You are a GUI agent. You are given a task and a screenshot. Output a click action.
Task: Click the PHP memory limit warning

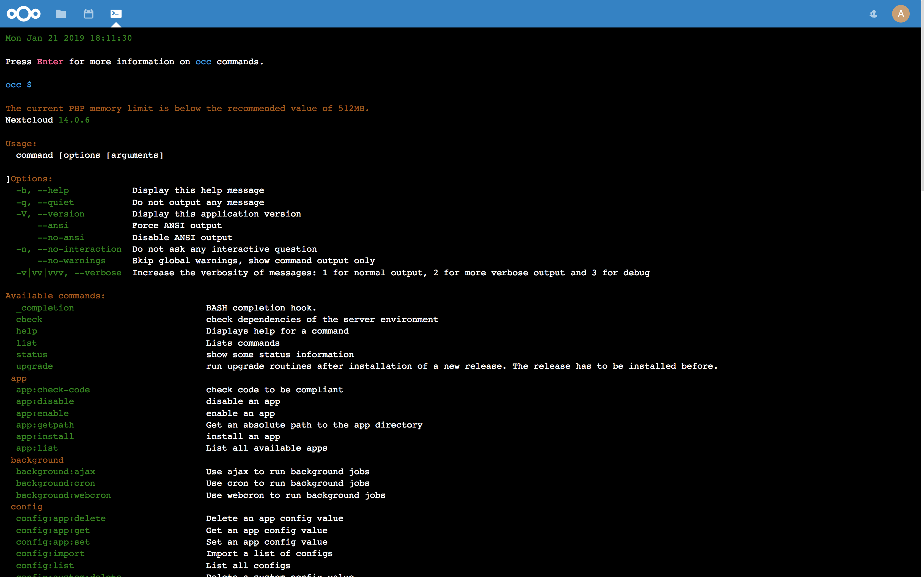[x=187, y=108]
